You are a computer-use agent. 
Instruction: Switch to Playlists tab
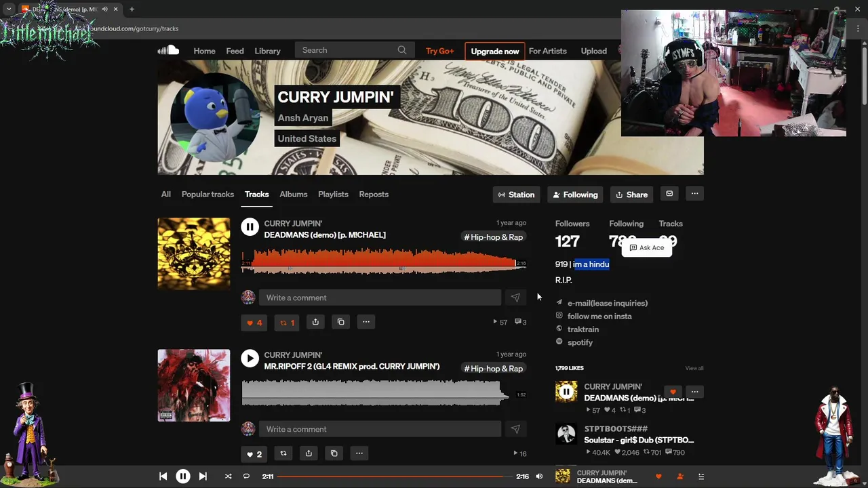click(x=333, y=195)
